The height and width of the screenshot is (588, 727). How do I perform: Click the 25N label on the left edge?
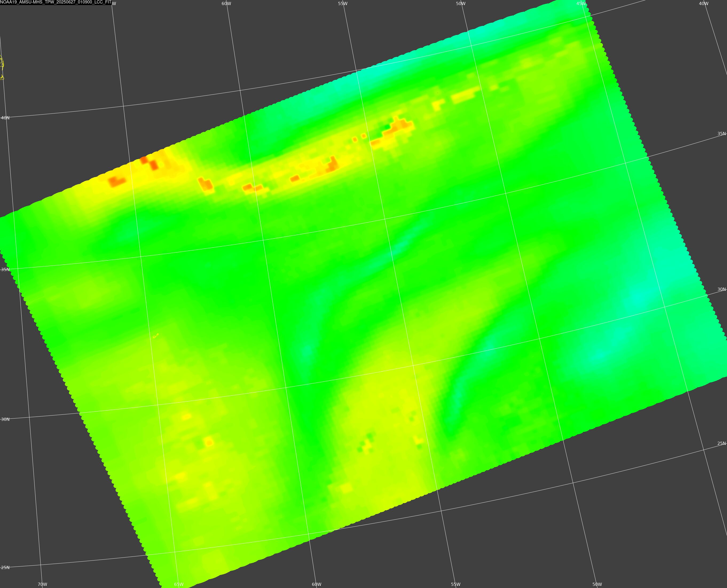[5, 568]
